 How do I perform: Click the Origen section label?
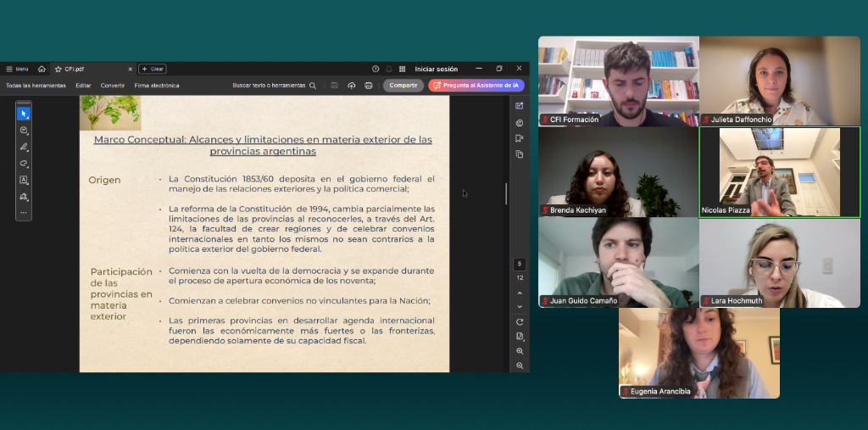[104, 180]
